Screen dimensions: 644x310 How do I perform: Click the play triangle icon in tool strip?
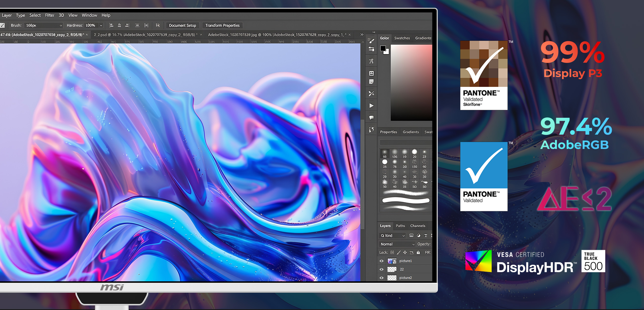[371, 106]
